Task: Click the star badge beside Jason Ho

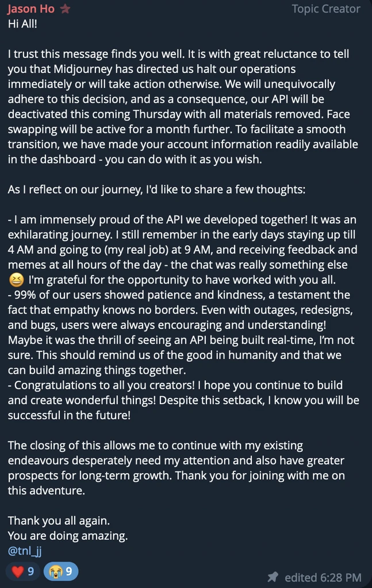Action: [66, 9]
